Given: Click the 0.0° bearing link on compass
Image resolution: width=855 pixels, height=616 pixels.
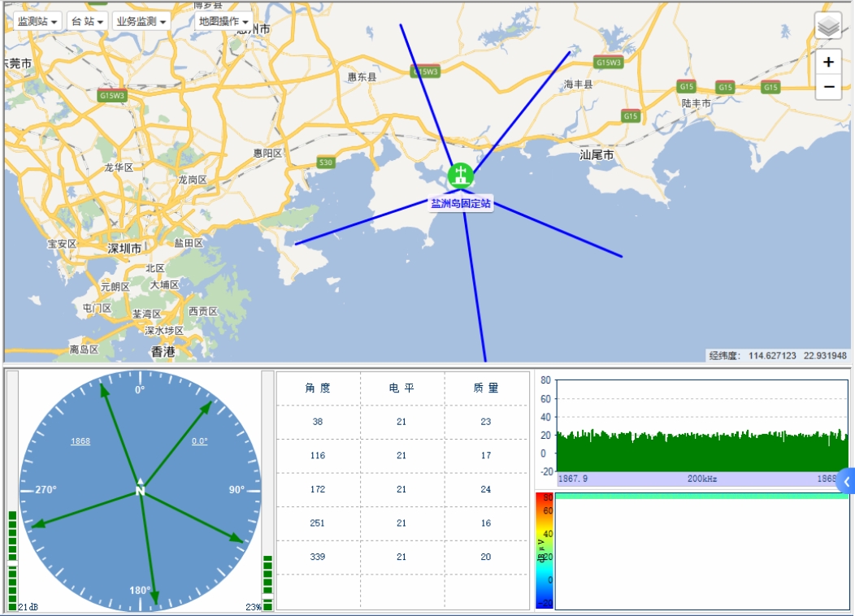Looking at the screenshot, I should pos(200,441).
